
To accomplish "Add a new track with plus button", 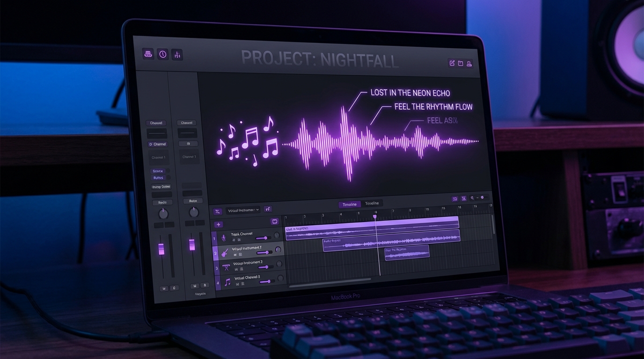I will click(x=218, y=224).
